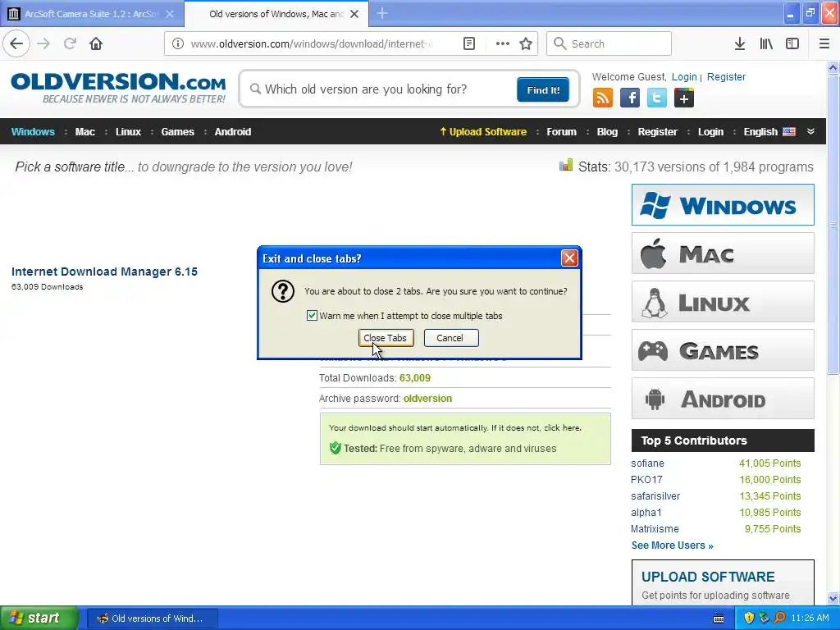Select the big Android platform banner
840x630 pixels.
[723, 399]
